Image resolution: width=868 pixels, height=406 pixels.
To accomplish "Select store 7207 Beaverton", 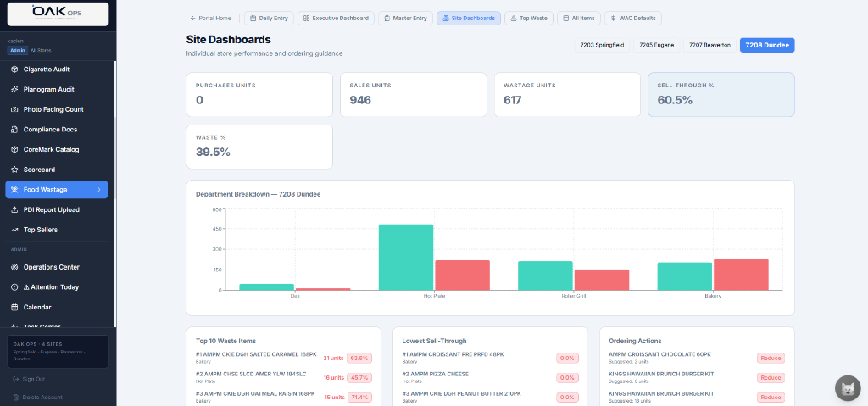I will click(x=709, y=46).
